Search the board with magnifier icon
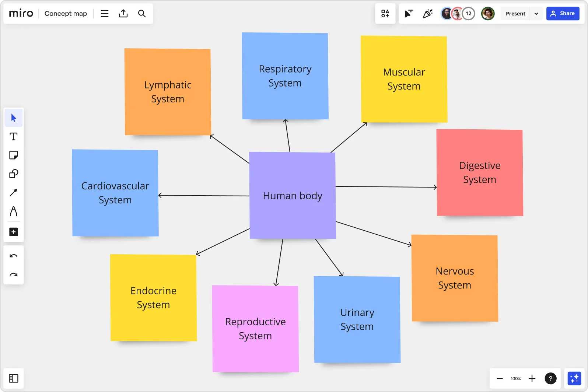 142,14
